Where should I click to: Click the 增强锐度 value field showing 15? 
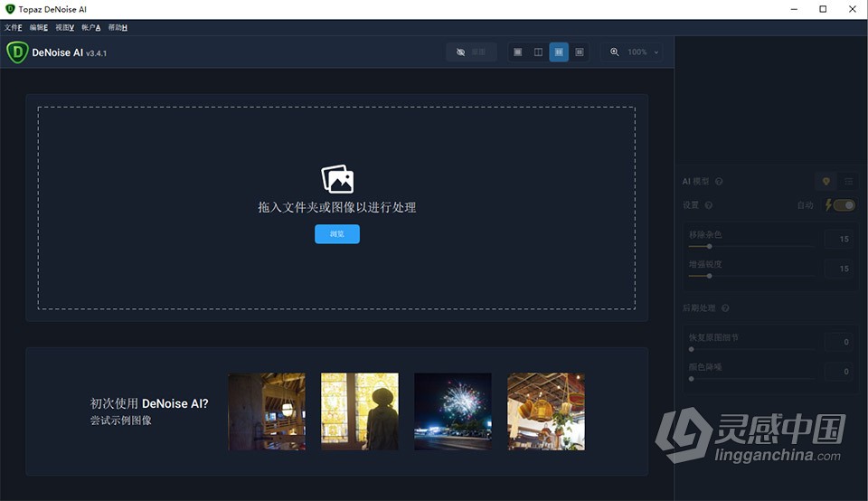pyautogui.click(x=838, y=269)
